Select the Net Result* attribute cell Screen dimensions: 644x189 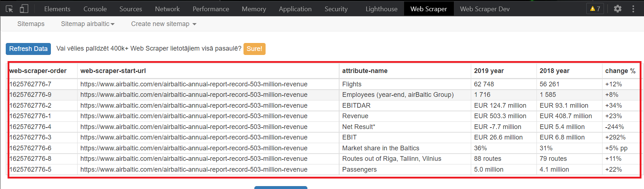tap(359, 127)
